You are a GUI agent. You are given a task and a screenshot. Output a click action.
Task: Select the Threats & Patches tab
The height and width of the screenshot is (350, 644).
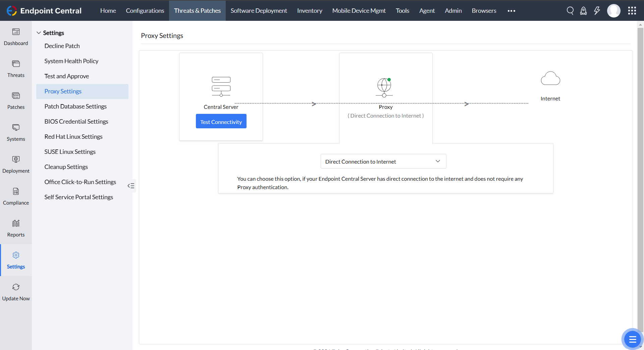[x=197, y=11]
